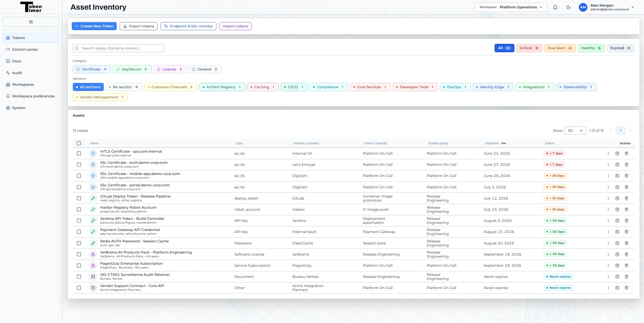Tick the select-all checkbox in table header

79,143
